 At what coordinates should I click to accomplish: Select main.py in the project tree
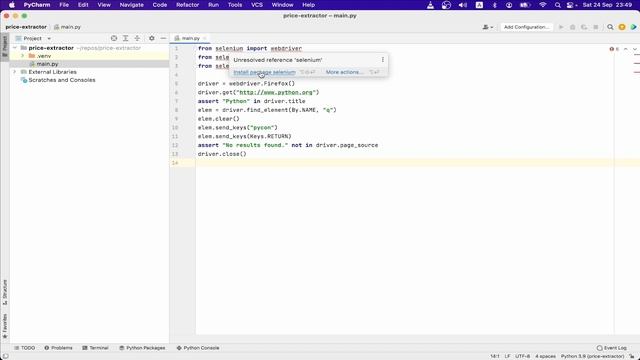pos(47,64)
